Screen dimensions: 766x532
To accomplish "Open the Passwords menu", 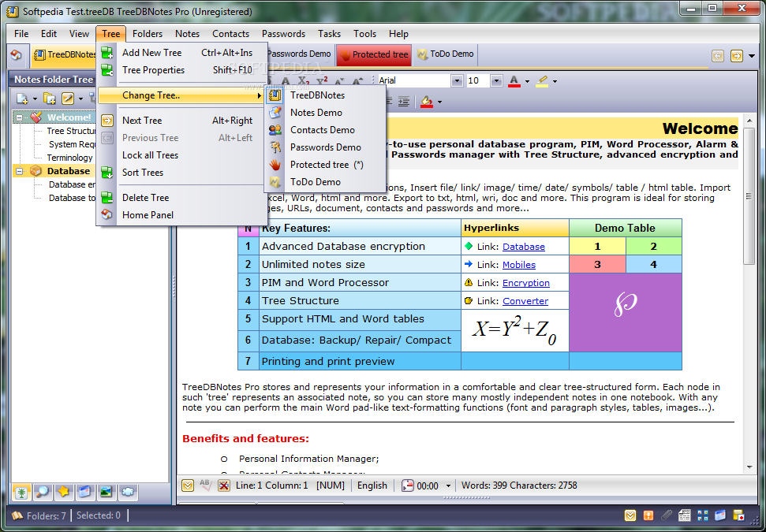I will click(x=283, y=34).
